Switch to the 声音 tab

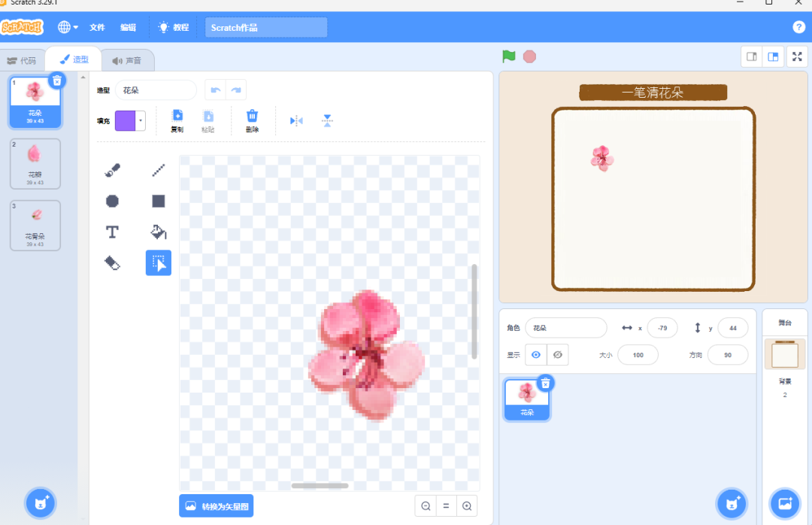point(126,60)
